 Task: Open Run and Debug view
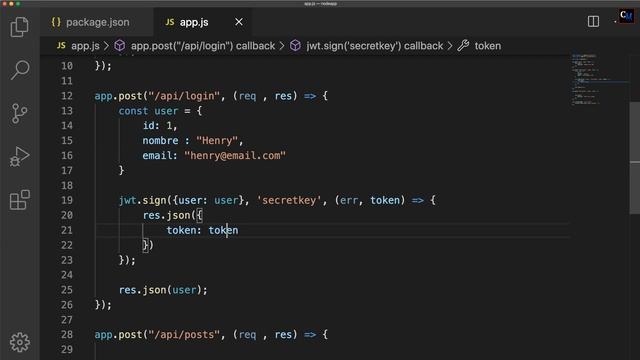19,156
